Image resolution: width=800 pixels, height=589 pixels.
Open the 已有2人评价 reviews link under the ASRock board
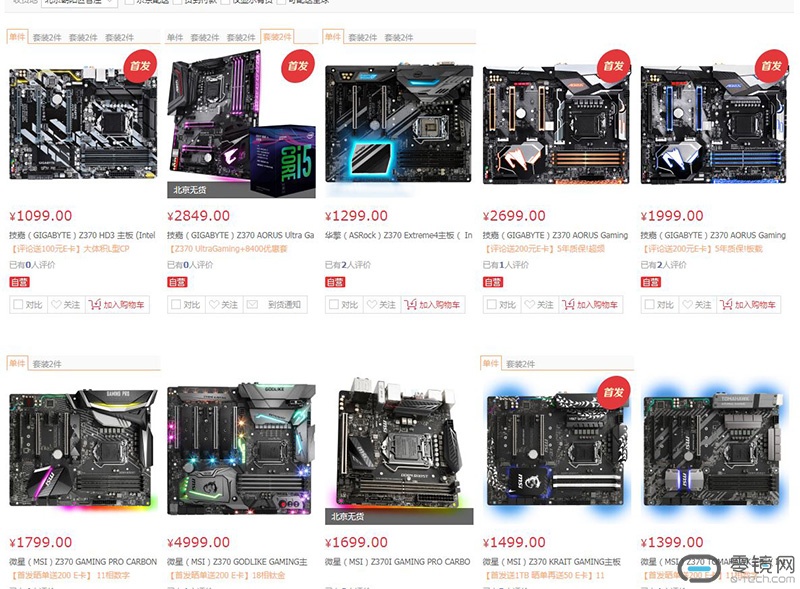(x=348, y=265)
